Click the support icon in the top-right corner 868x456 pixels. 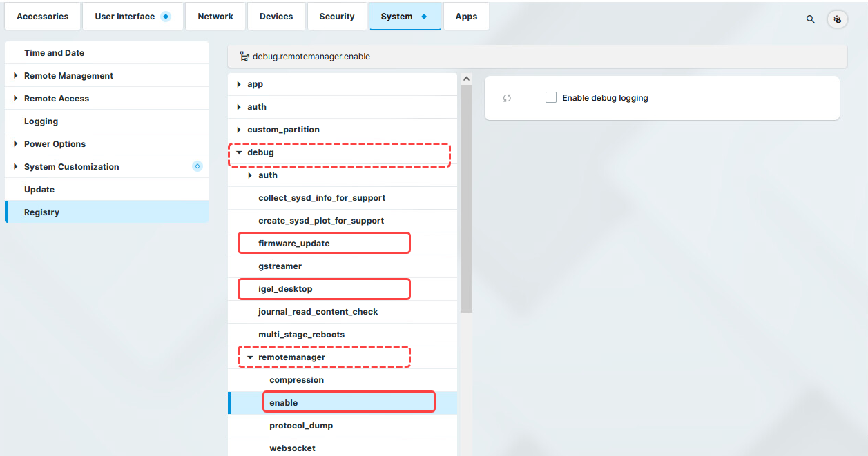click(x=837, y=19)
